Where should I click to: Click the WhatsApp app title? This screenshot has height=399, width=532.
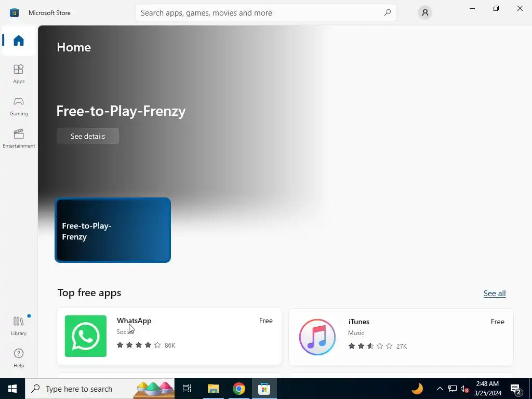point(134,321)
